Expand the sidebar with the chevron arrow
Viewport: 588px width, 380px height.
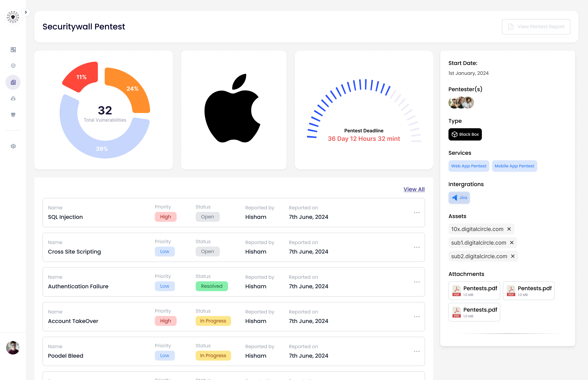coord(26,12)
